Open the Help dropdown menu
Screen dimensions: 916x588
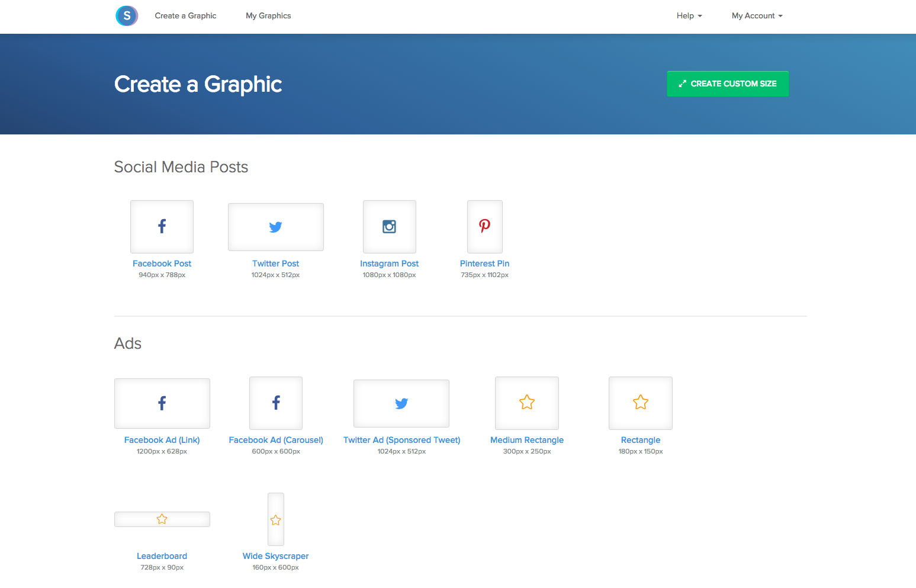(x=689, y=16)
